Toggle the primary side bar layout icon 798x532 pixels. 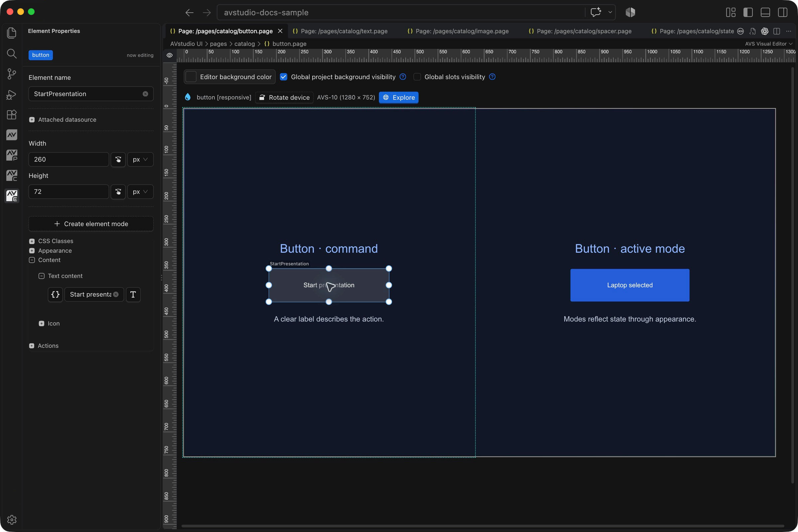coord(748,13)
